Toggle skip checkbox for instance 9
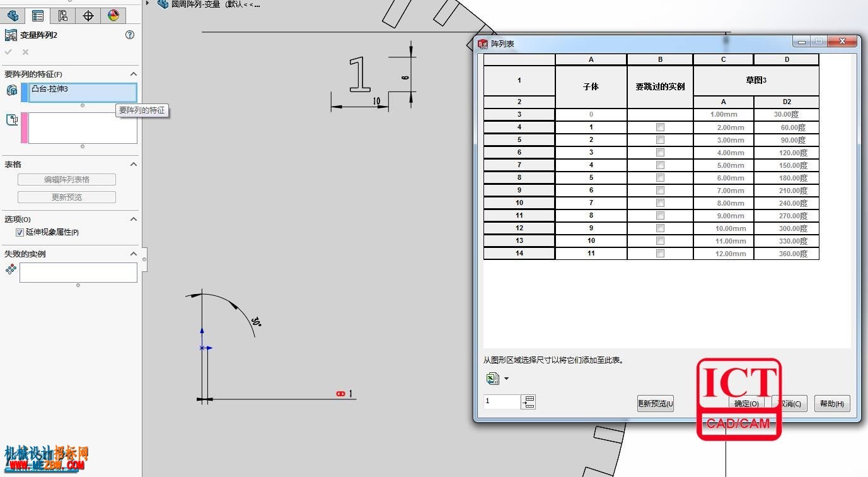 pyautogui.click(x=660, y=228)
